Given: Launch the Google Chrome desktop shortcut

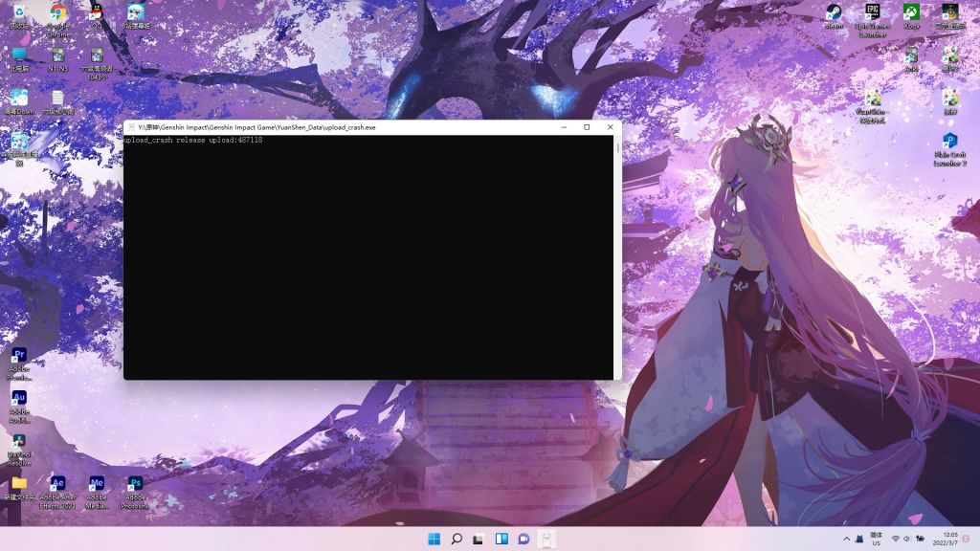Looking at the screenshot, I should pyautogui.click(x=58, y=20).
